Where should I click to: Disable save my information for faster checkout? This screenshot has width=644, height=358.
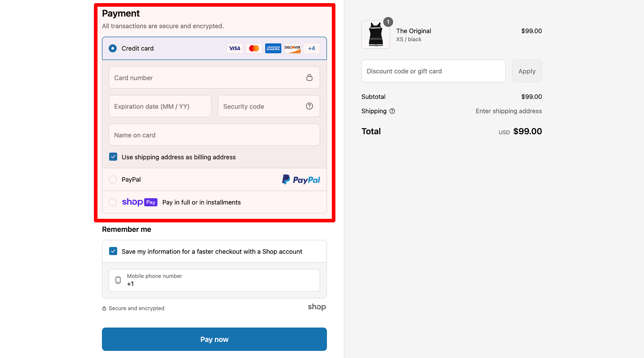[x=113, y=251]
